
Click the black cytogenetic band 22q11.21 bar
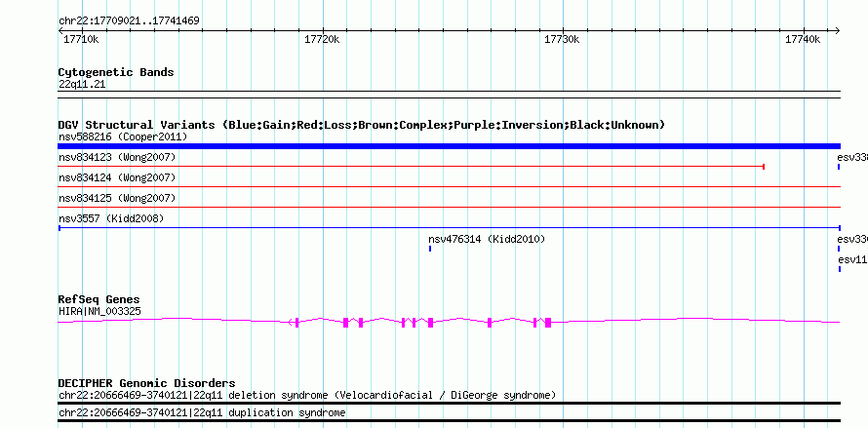click(449, 95)
